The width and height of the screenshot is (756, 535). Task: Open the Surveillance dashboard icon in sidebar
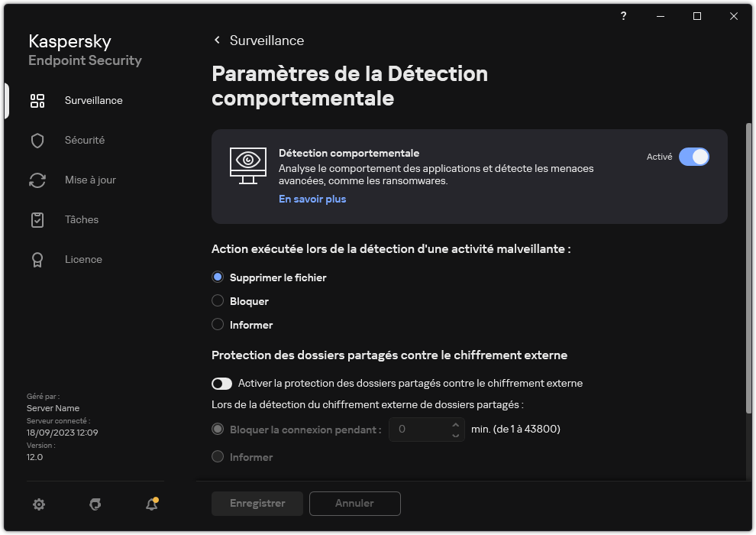tap(37, 100)
